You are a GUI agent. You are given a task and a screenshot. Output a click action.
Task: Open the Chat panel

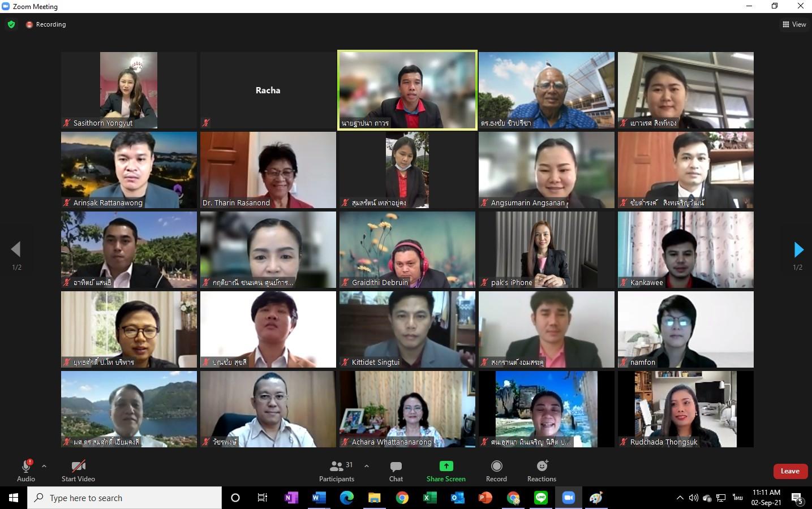(x=396, y=471)
